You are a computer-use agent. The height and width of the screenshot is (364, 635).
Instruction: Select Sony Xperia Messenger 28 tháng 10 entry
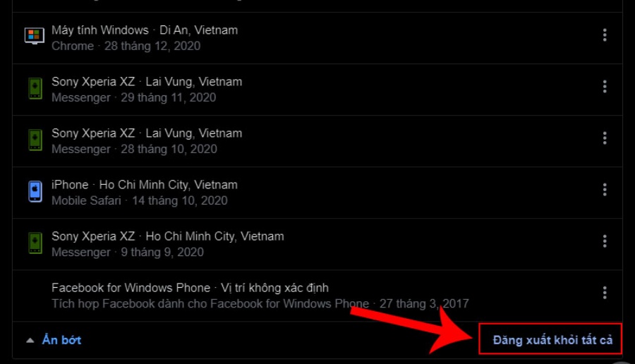click(x=317, y=141)
